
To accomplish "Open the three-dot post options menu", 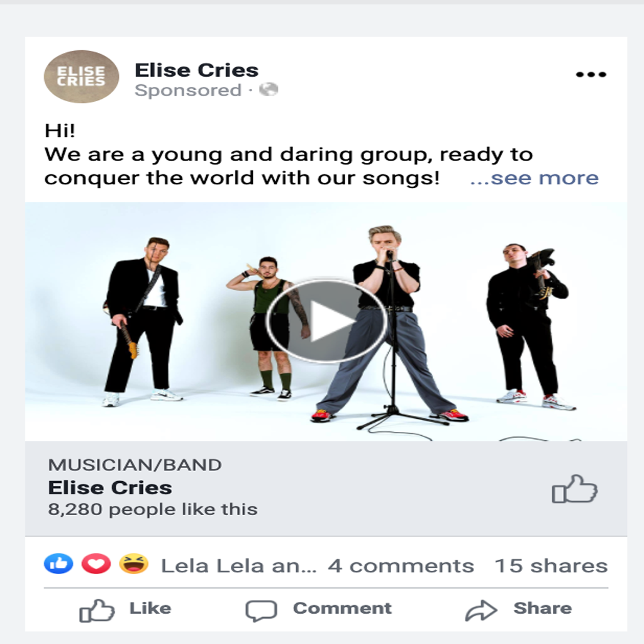I will point(591,74).
